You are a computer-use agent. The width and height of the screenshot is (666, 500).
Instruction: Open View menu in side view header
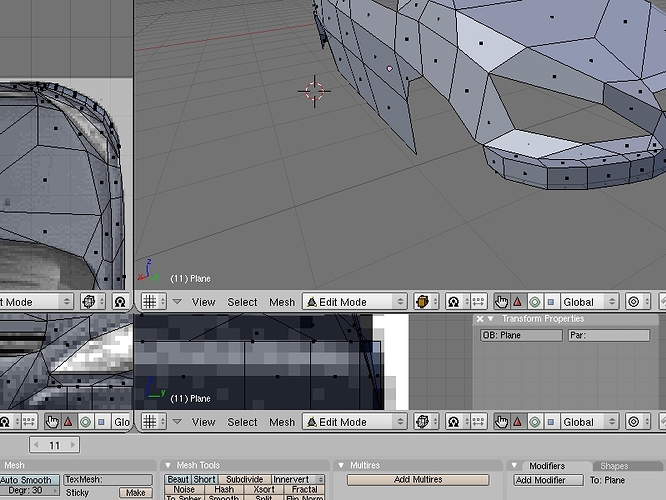coord(203,422)
